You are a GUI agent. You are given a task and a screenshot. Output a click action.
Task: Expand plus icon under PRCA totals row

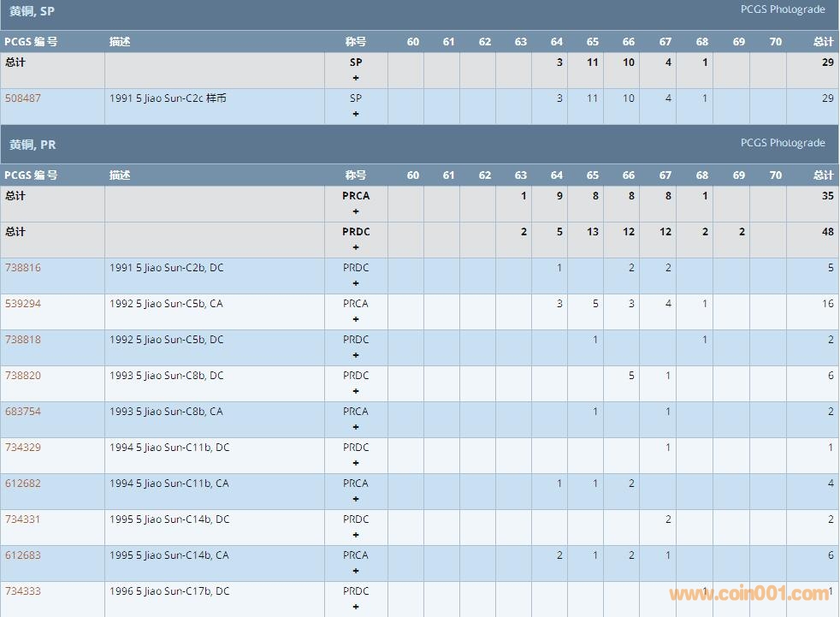point(356,211)
